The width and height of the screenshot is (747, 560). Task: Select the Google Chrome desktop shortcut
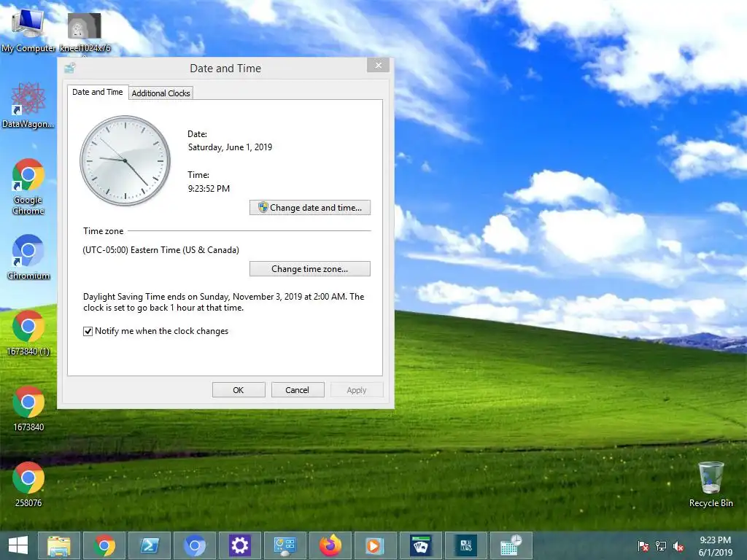click(x=28, y=186)
